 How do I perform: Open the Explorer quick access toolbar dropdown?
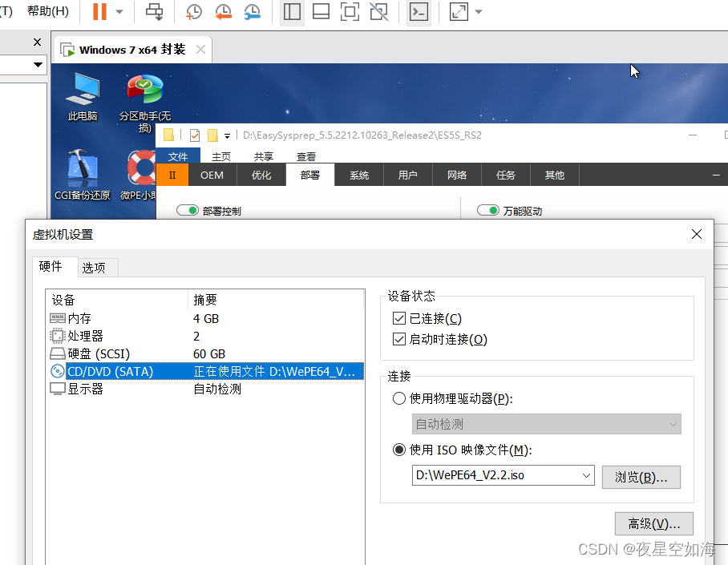click(227, 136)
